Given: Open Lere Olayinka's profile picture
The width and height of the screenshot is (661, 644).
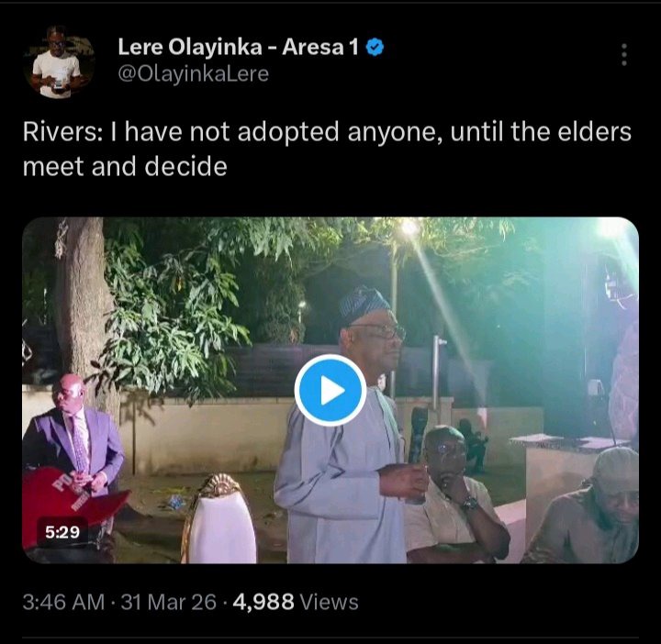Looking at the screenshot, I should [59, 62].
